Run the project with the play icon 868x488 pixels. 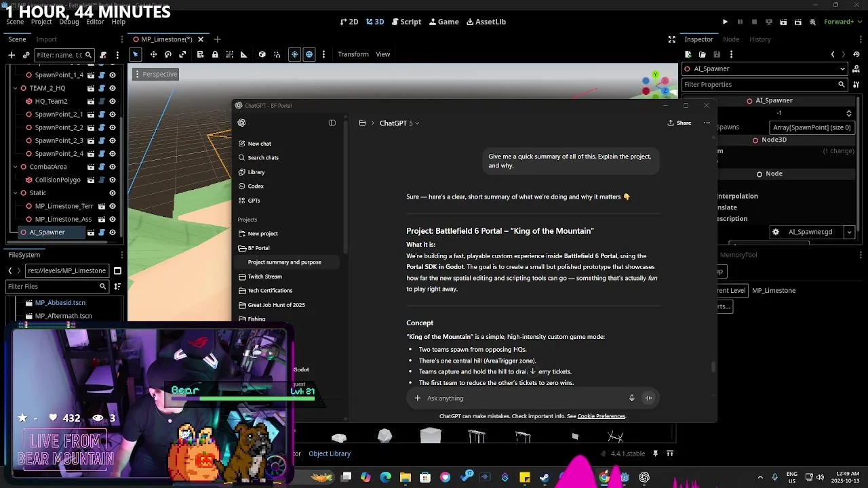[725, 22]
